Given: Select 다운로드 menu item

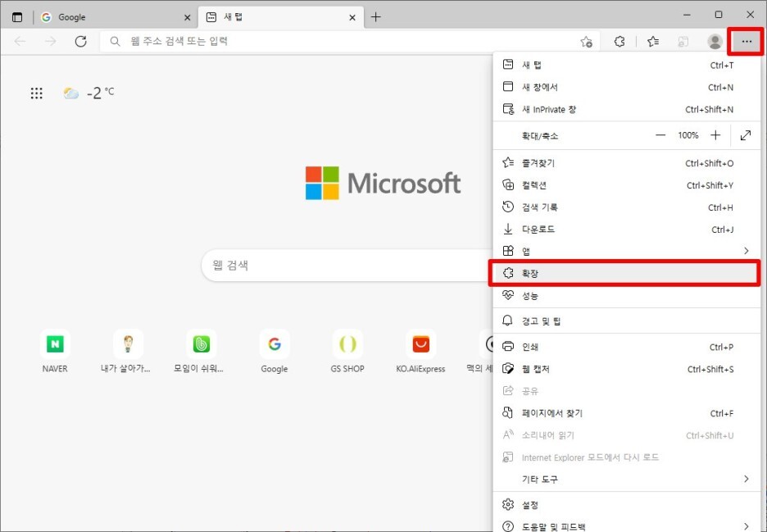Looking at the screenshot, I should pyautogui.click(x=627, y=229).
